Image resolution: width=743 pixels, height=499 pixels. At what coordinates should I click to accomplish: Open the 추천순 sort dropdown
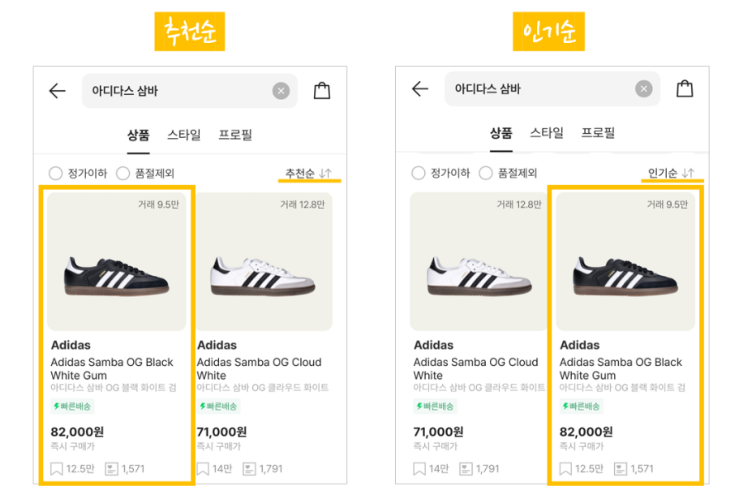click(x=308, y=174)
